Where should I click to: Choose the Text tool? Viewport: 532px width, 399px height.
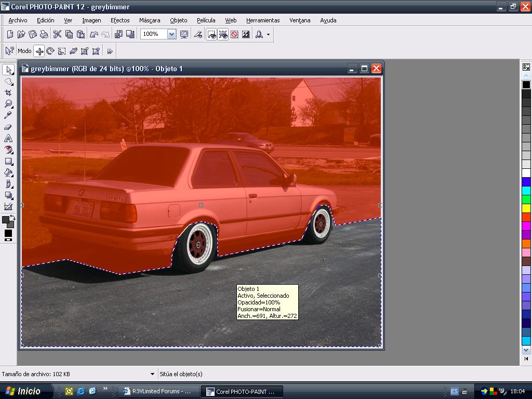click(x=8, y=138)
